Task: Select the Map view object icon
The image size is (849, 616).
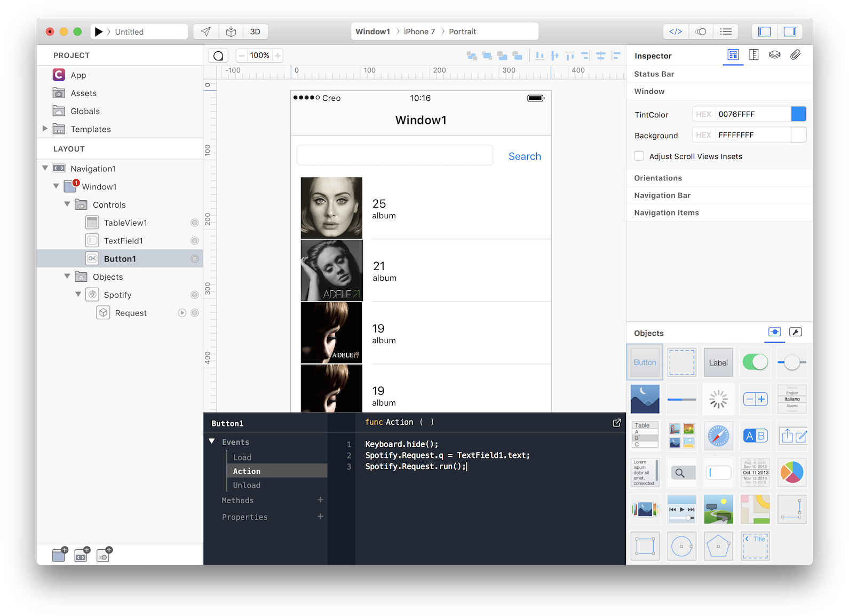Action: click(x=755, y=509)
